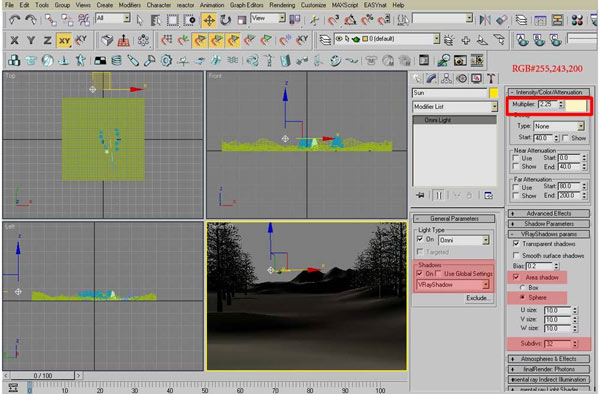Switch to the Display command panel tab
600x394 pixels.
(x=476, y=79)
